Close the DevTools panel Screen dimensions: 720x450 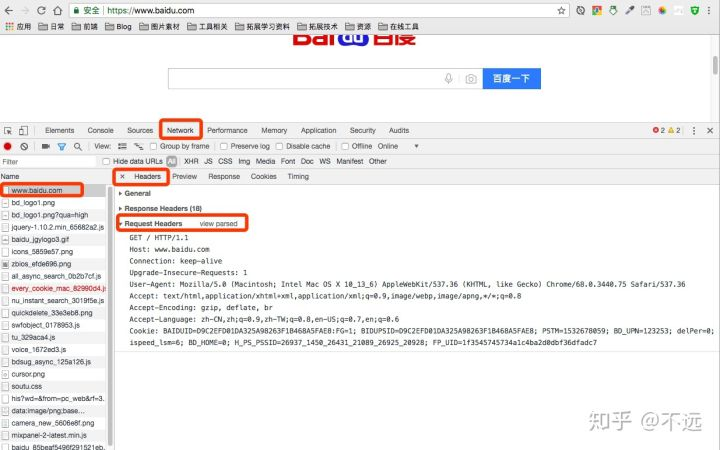710,130
